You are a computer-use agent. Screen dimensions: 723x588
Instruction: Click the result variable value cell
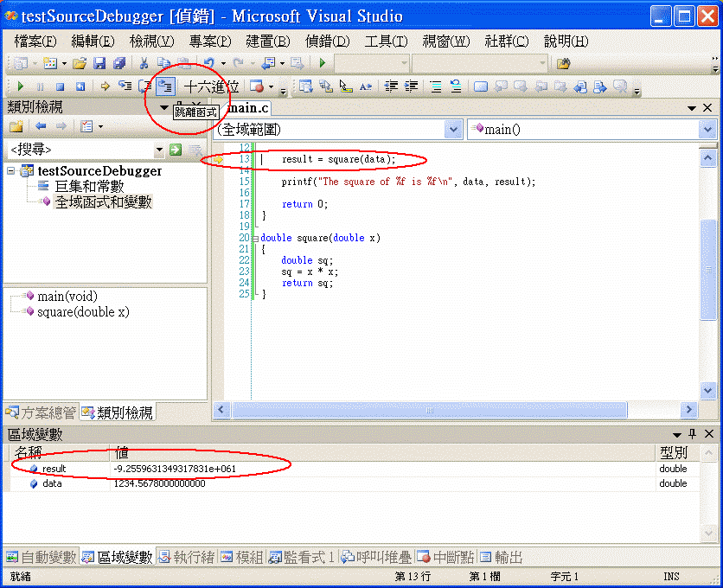coord(381,469)
